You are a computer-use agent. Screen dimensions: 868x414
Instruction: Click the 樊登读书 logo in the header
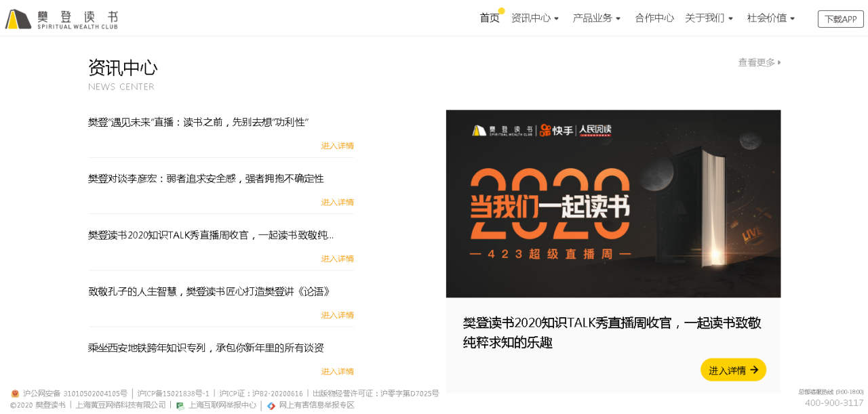[62, 19]
